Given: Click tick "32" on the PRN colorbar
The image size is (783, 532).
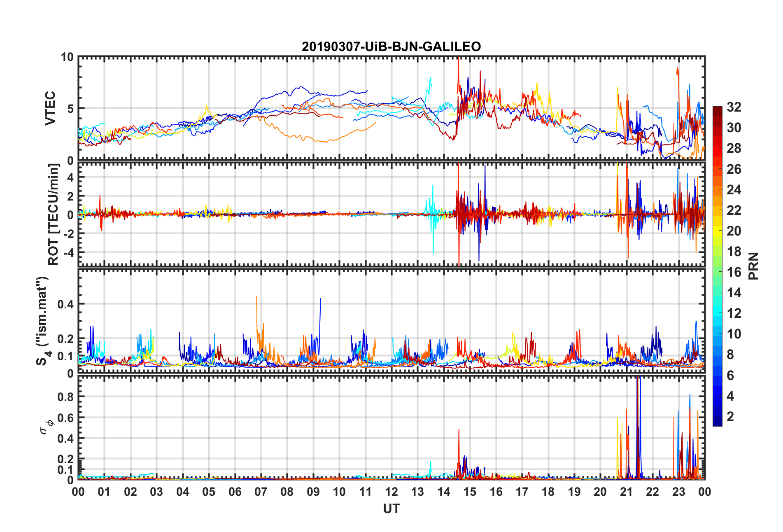Looking at the screenshot, I should coord(734,107).
